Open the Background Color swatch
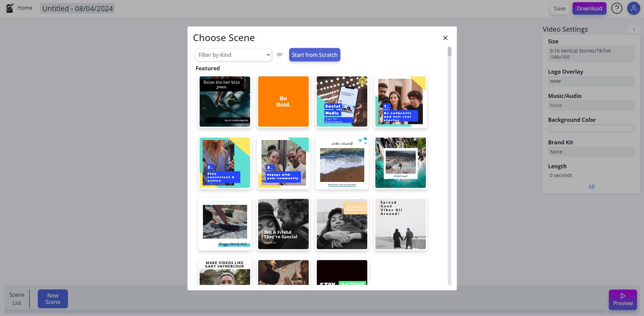Image resolution: width=644 pixels, height=316 pixels. click(x=591, y=129)
